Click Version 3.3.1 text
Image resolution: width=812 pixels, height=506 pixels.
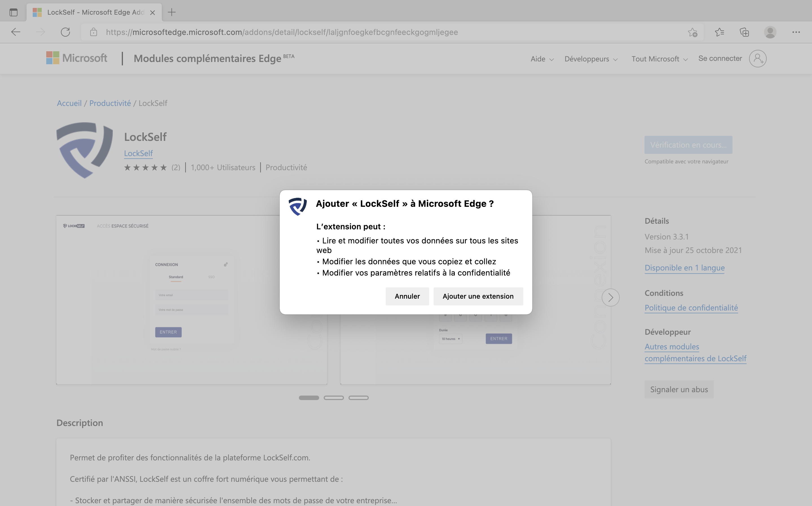pyautogui.click(x=666, y=237)
